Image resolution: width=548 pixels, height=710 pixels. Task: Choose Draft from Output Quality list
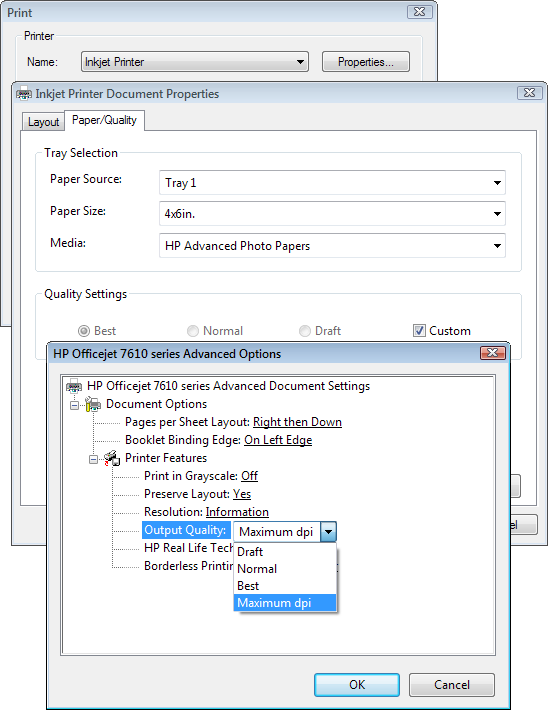click(x=285, y=552)
